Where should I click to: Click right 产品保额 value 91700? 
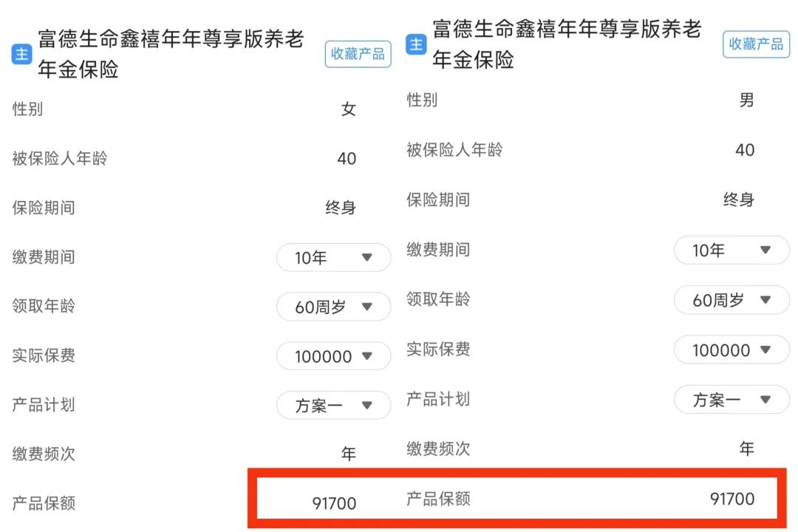point(731,499)
